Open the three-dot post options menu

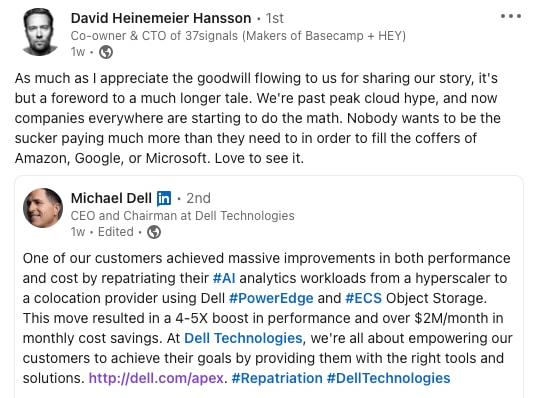tap(511, 16)
